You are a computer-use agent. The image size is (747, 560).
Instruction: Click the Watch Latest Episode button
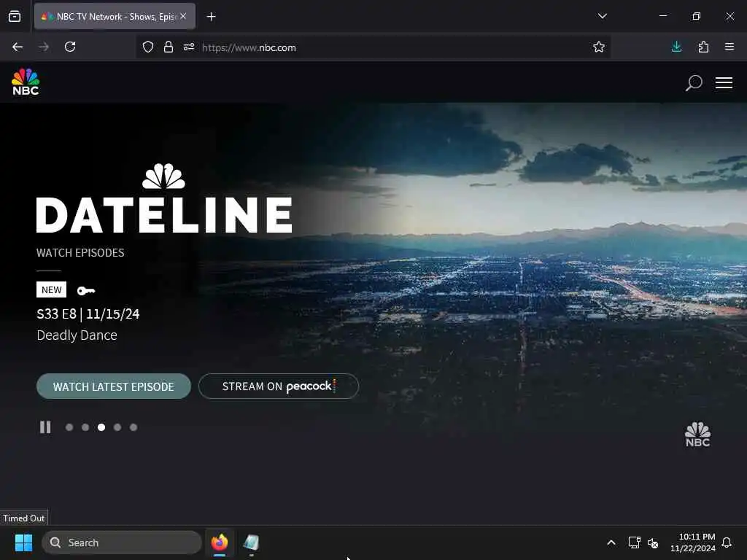click(x=113, y=386)
